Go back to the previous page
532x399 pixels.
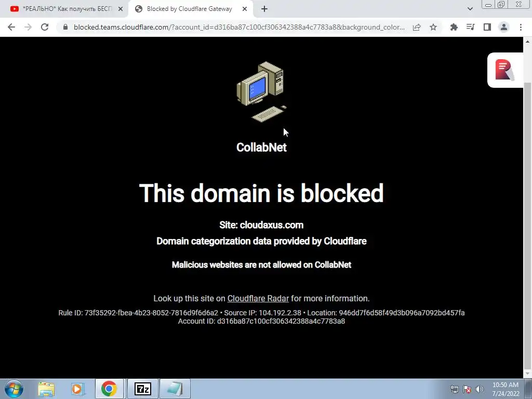pos(11,27)
